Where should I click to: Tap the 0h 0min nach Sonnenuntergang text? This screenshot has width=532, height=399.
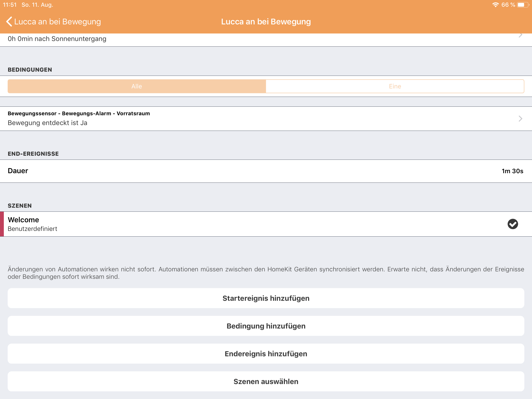pos(57,39)
